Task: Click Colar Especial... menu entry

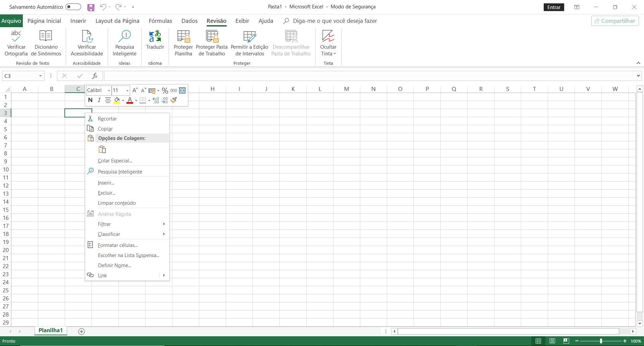Action: [x=127, y=160]
